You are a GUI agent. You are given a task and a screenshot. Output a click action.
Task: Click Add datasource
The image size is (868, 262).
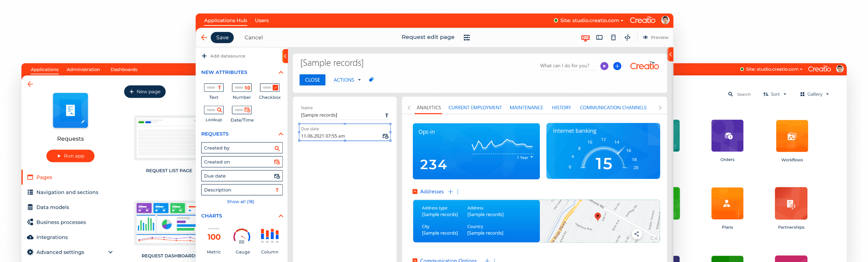tap(223, 56)
